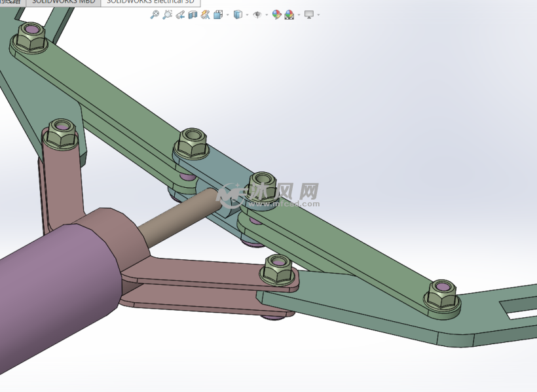The height and width of the screenshot is (392, 537).
Task: Click the Zoom to Fit magnifier icon
Action: coord(154,14)
